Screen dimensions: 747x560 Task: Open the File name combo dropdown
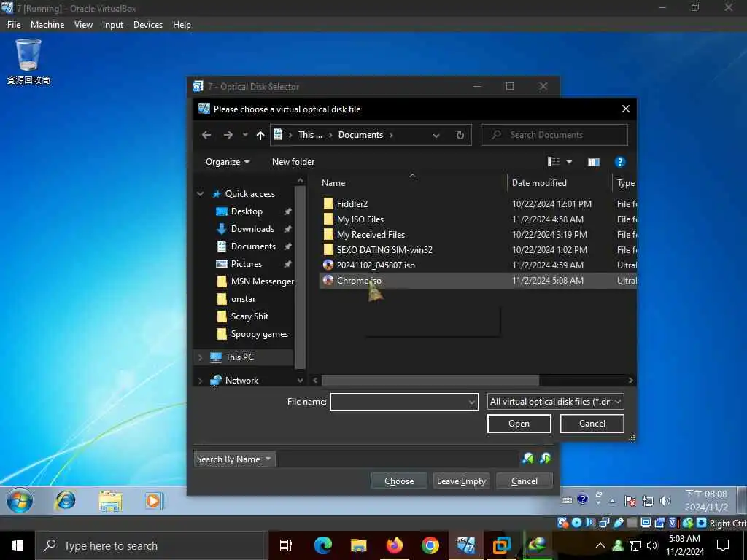pos(472,402)
